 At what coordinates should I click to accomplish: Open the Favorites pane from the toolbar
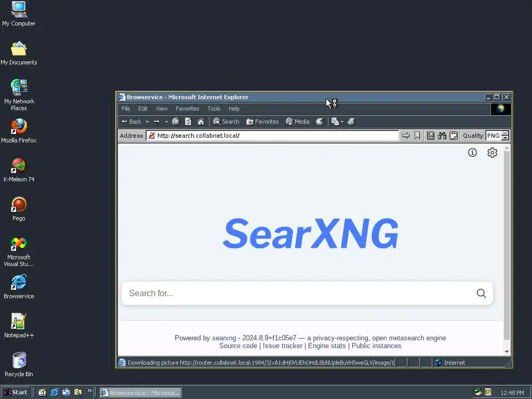262,122
